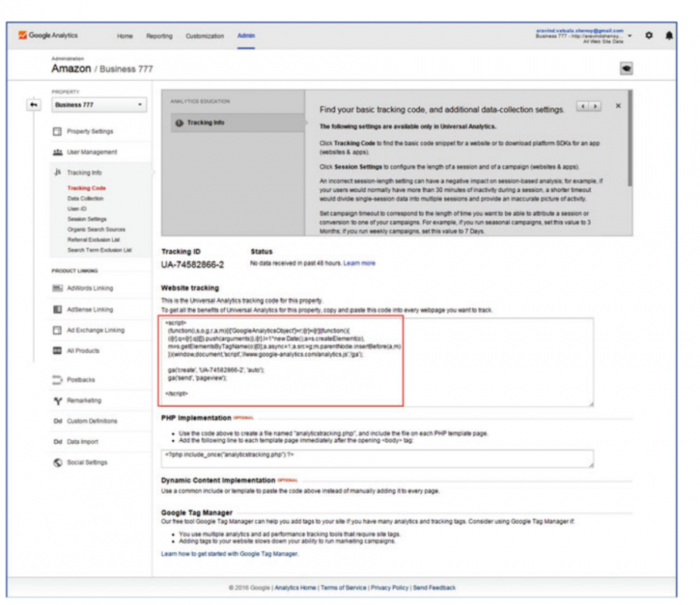Click the Remarketing fork icon
700x605 pixels.
pos(58,401)
